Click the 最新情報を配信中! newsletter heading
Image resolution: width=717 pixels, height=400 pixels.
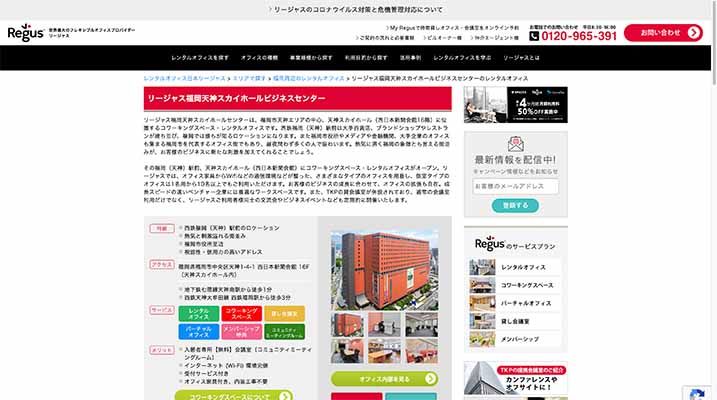pos(515,160)
